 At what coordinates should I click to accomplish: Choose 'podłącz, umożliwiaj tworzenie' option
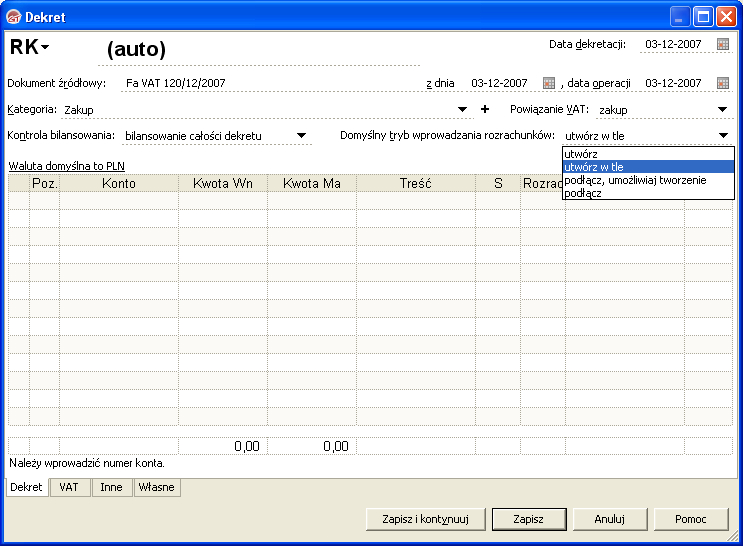pos(648,180)
